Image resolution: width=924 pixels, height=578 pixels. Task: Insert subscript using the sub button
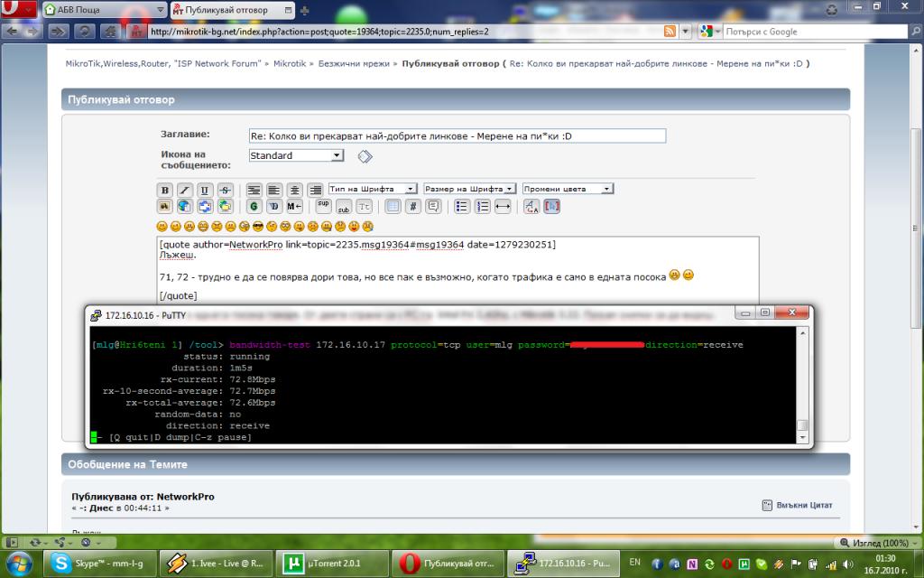[x=344, y=206]
